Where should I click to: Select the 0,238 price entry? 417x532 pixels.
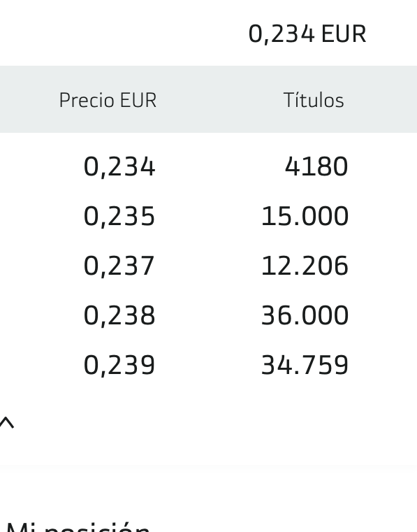(x=119, y=315)
